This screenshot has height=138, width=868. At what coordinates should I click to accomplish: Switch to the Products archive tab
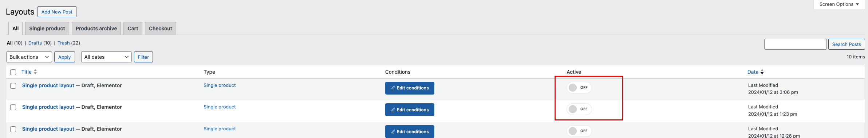pos(96,28)
